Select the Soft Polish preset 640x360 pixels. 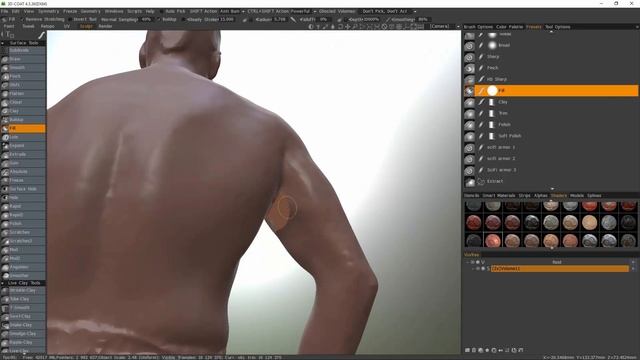551,136
